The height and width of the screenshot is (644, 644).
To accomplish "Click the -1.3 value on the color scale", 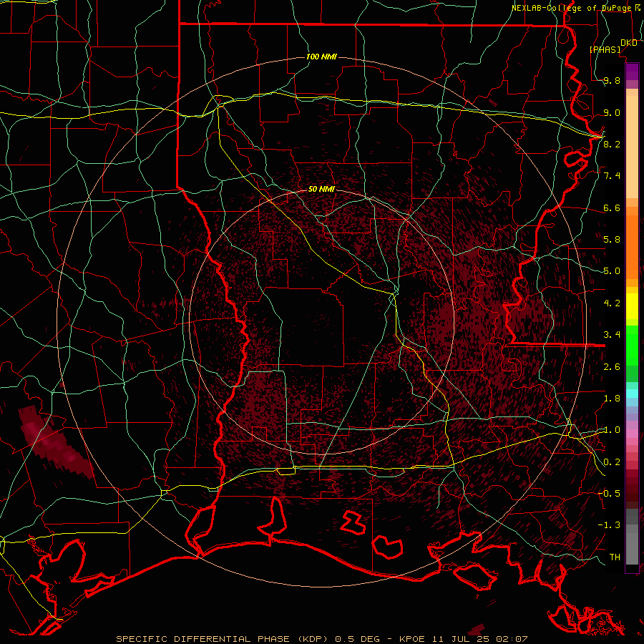I will pos(609,525).
